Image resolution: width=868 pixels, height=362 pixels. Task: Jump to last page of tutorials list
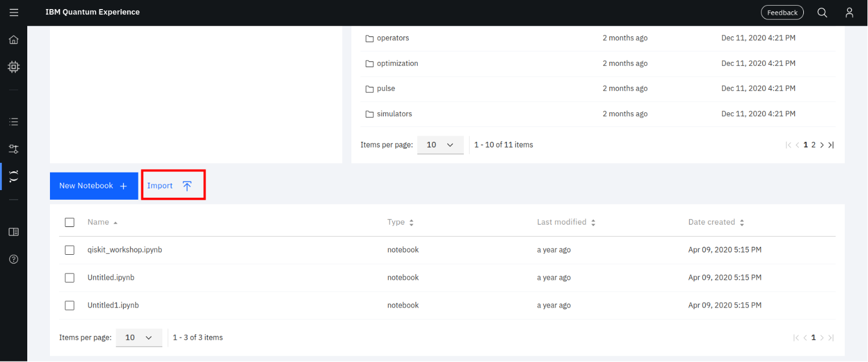tap(831, 145)
